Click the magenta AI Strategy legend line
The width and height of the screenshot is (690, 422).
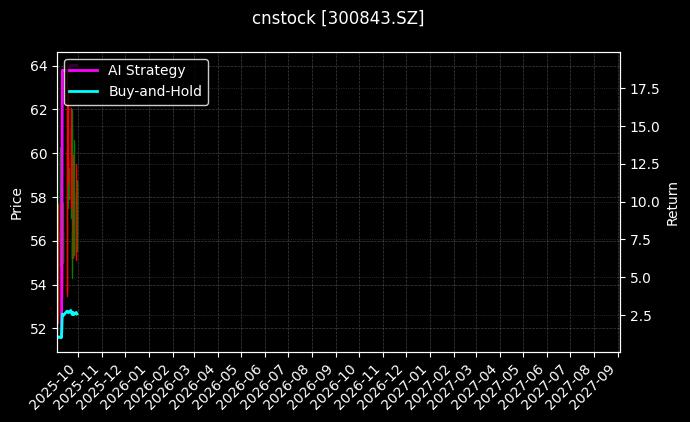click(x=83, y=70)
